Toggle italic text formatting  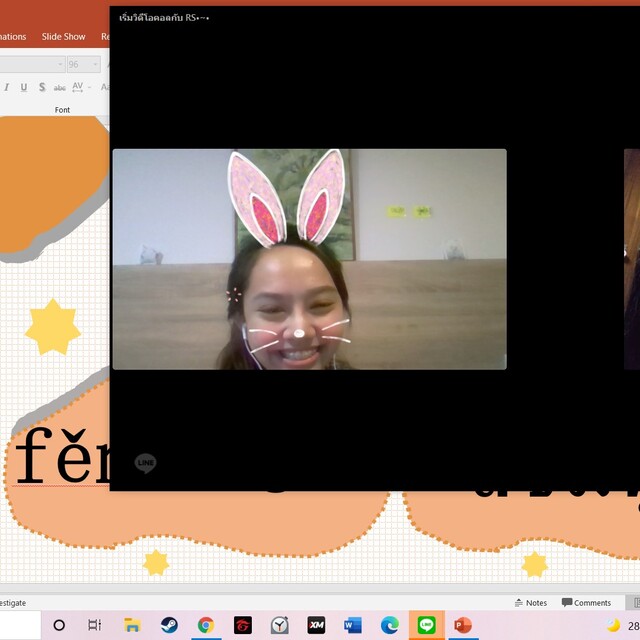click(6, 87)
